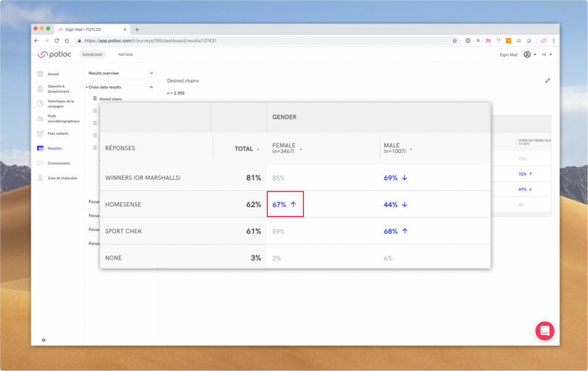The width and height of the screenshot is (588, 371).
Task: Open the FR language dropdown
Action: click(547, 55)
